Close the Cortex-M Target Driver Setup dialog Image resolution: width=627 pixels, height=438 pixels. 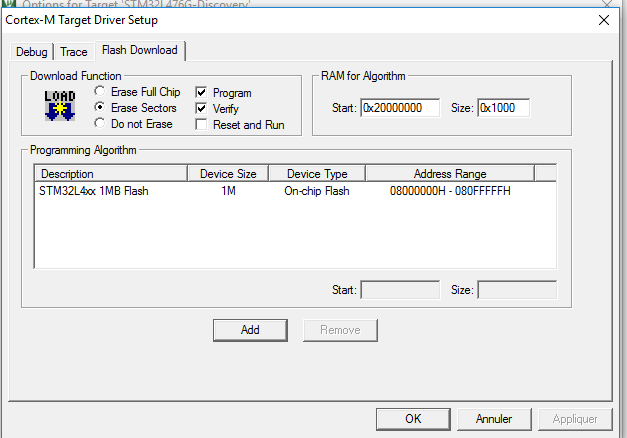pyautogui.click(x=604, y=20)
